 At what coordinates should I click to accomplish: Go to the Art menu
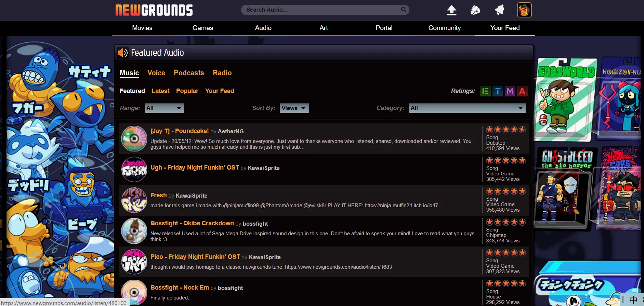(324, 28)
